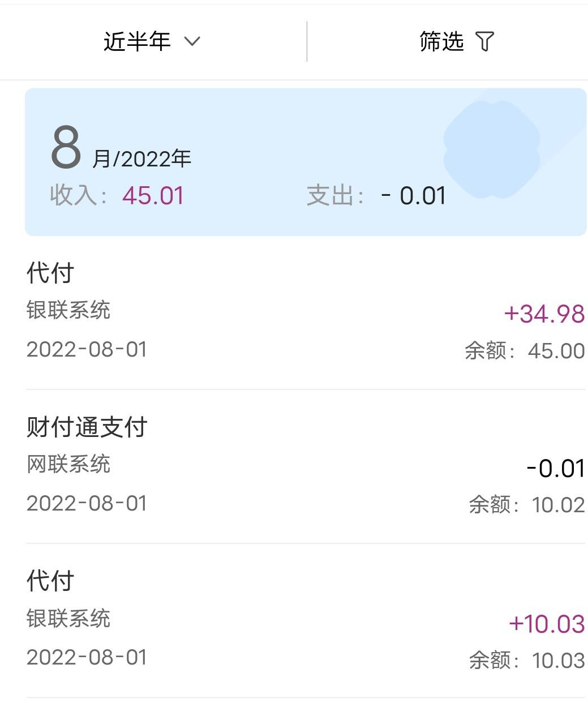Open the 近半年 time range dropdown

[x=152, y=41]
